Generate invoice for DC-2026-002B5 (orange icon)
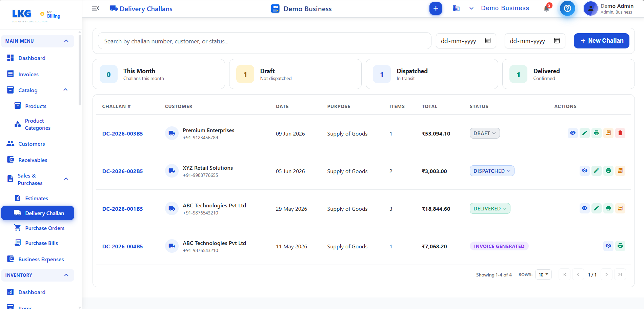644x309 pixels. coord(620,171)
